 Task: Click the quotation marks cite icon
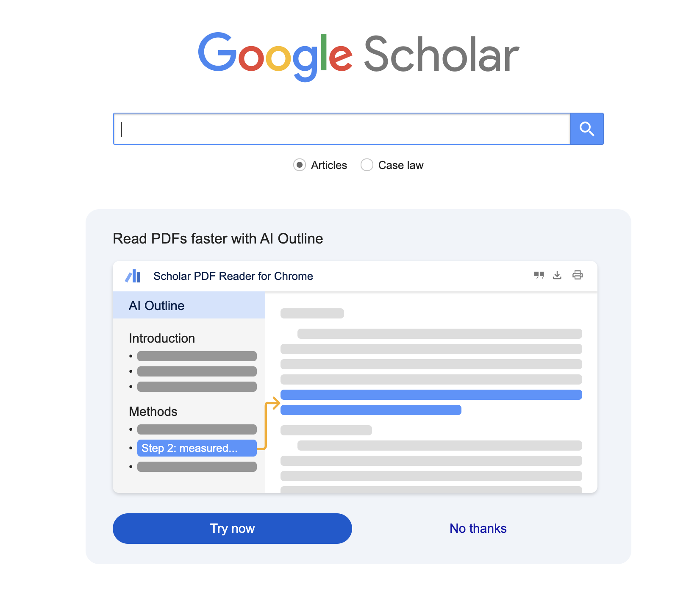pyautogui.click(x=539, y=275)
